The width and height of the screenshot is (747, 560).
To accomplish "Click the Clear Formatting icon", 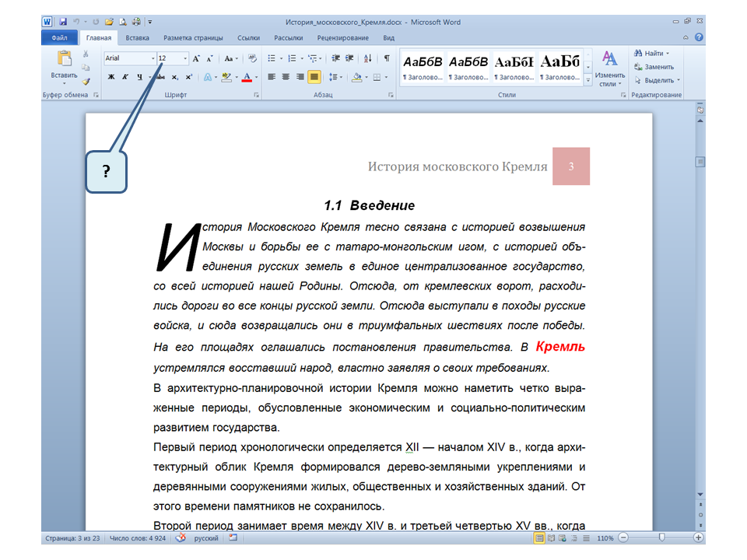I will point(252,58).
